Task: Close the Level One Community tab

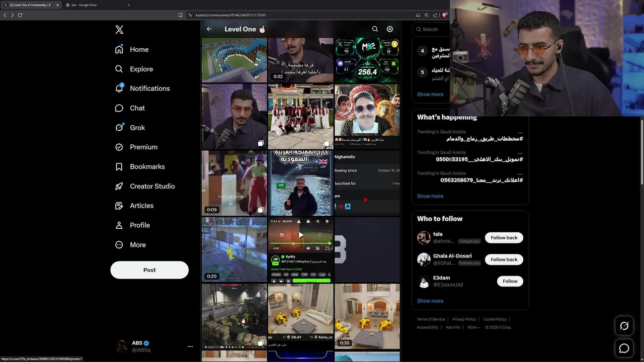Action: (x=57, y=5)
